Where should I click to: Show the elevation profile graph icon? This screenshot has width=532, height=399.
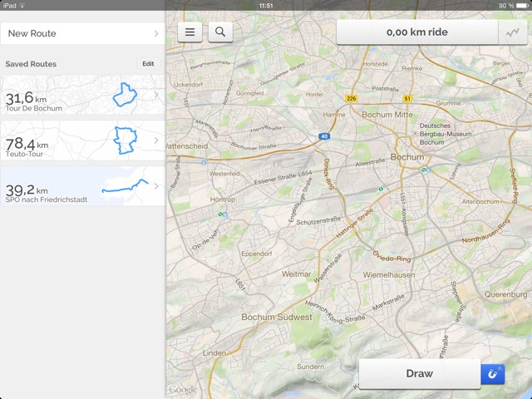point(510,32)
